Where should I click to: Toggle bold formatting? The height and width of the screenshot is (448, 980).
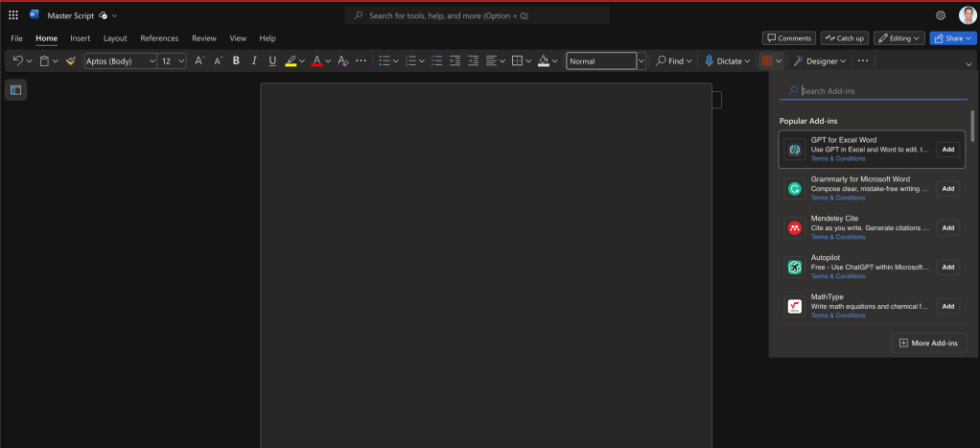[236, 60]
